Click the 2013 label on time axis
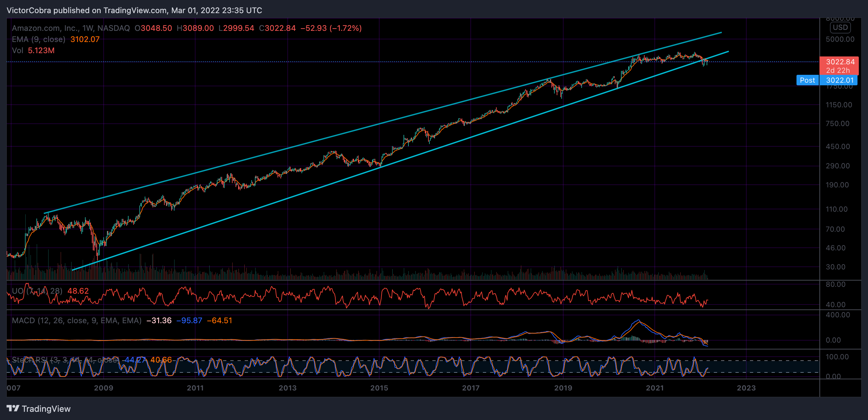The width and height of the screenshot is (868, 420). [287, 388]
